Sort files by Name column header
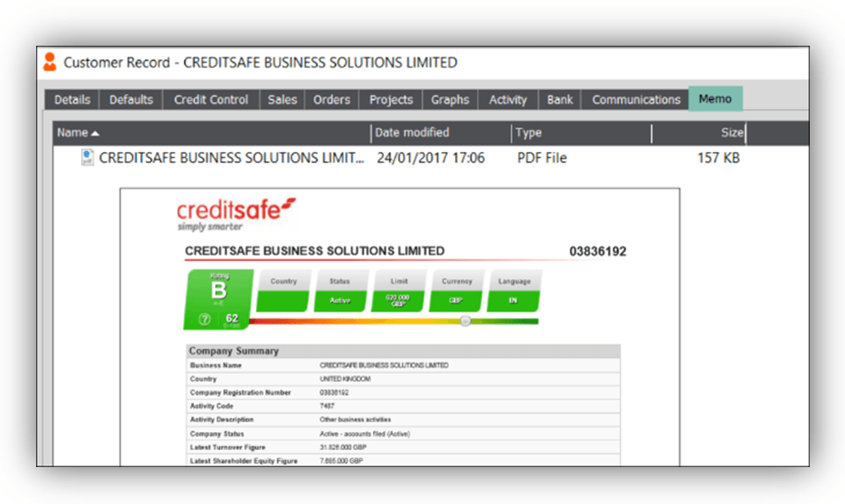The width and height of the screenshot is (845, 504). click(212, 133)
